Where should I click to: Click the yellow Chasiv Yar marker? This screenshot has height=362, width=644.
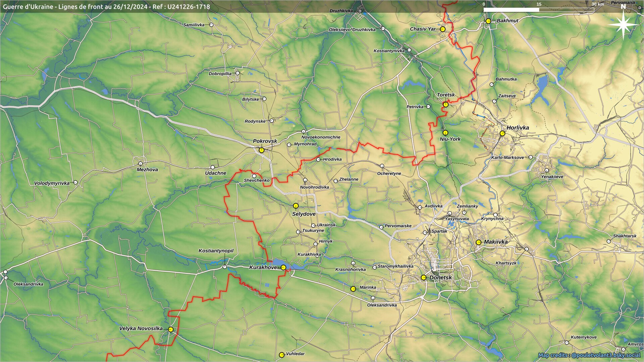click(443, 29)
